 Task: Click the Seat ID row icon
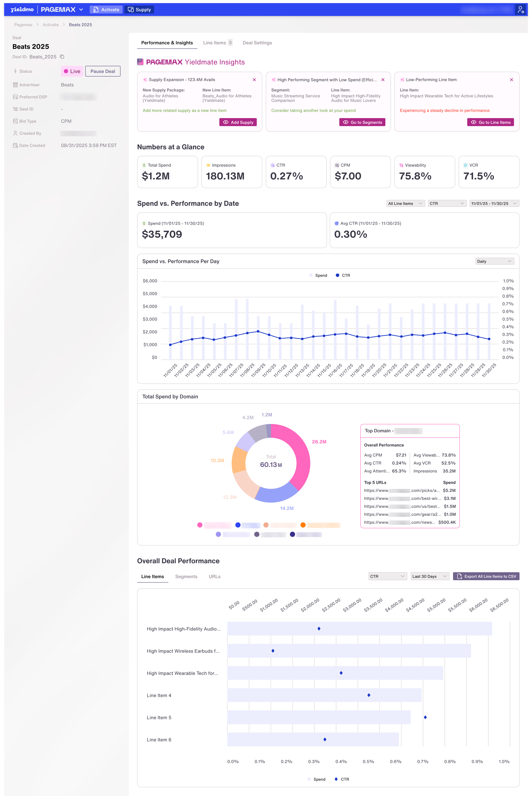click(x=15, y=109)
